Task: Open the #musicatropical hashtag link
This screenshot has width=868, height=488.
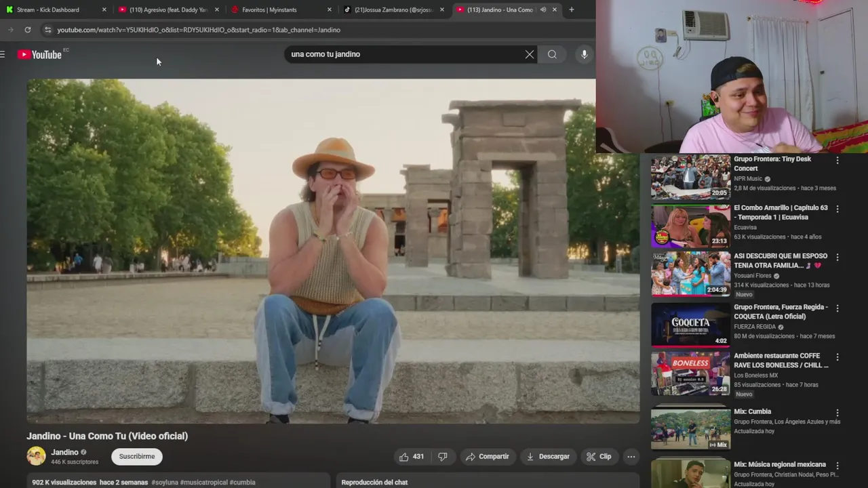Action: 204,483
